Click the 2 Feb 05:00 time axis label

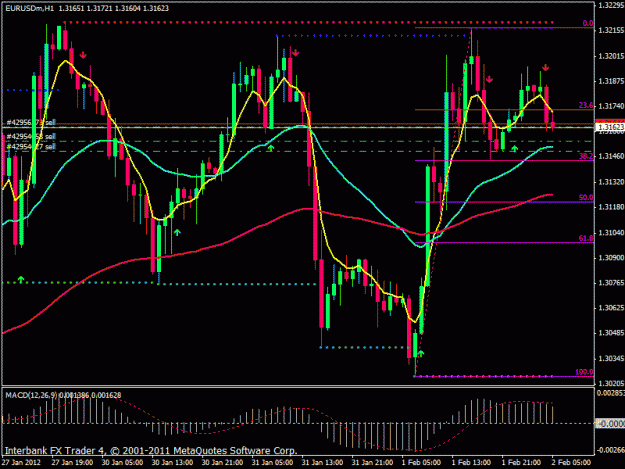tap(571, 463)
